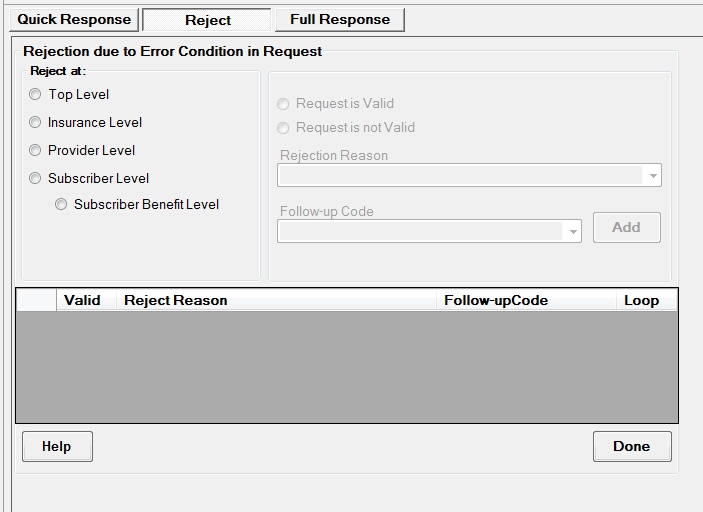The image size is (703, 512).
Task: Click the Loop column header
Action: click(641, 300)
